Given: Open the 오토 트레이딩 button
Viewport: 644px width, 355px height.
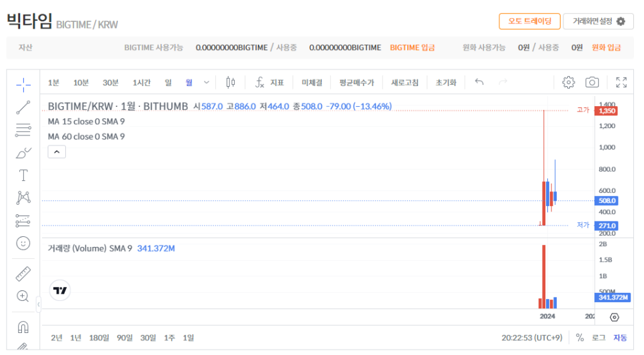Looking at the screenshot, I should click(529, 21).
